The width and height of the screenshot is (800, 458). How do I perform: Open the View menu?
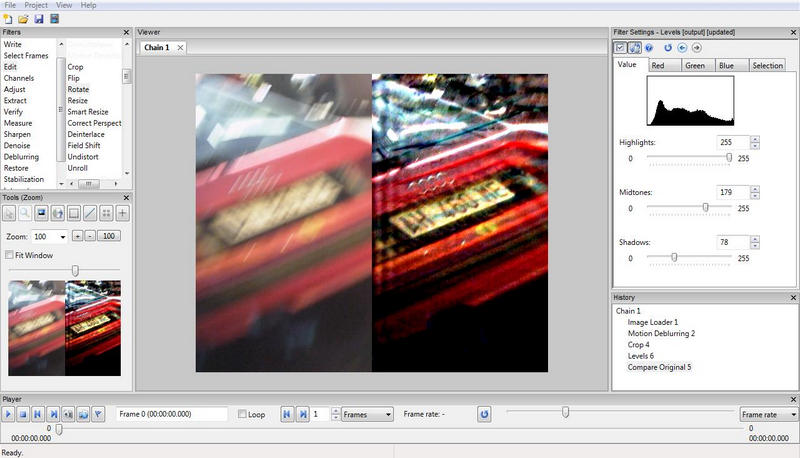64,5
